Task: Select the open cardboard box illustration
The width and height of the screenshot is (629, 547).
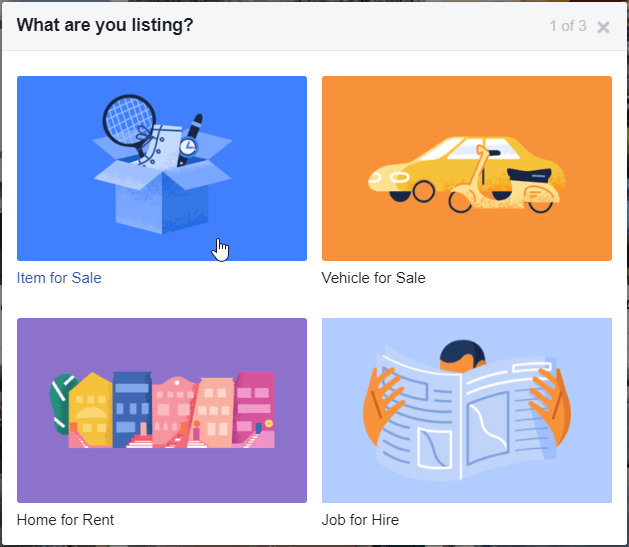Action: point(162,184)
